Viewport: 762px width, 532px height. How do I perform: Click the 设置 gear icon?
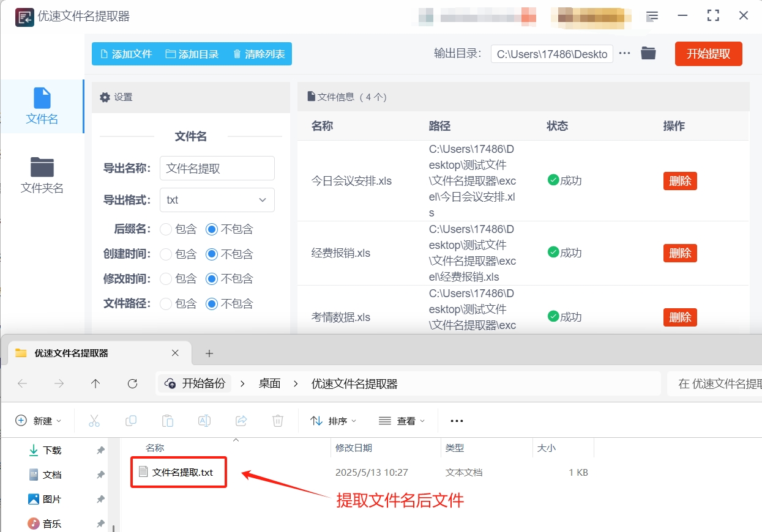pyautogui.click(x=105, y=97)
